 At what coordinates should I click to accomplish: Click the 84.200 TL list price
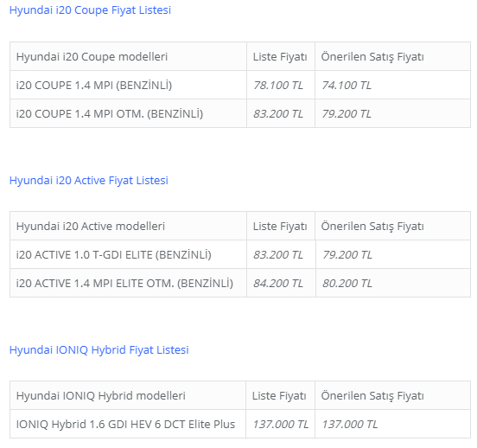pyautogui.click(x=278, y=283)
